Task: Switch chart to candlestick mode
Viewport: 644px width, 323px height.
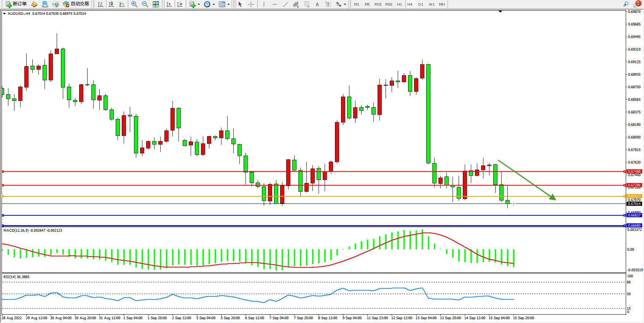Action: tap(111, 4)
